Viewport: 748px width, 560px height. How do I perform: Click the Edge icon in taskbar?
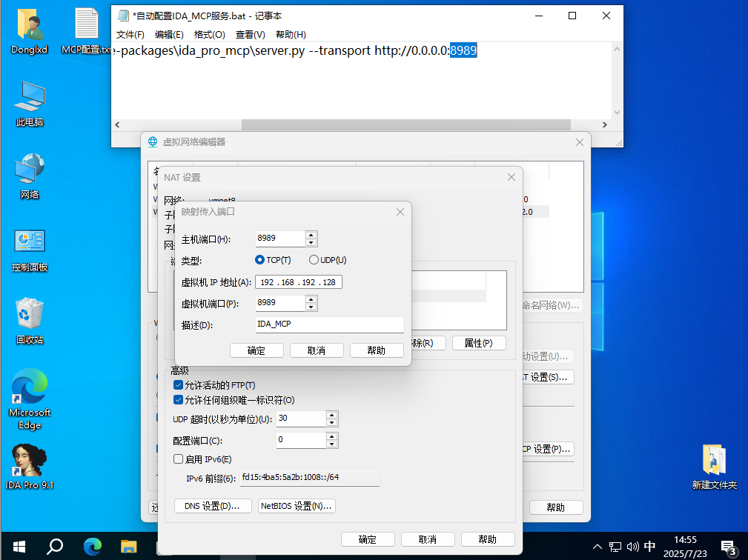tap(92, 547)
